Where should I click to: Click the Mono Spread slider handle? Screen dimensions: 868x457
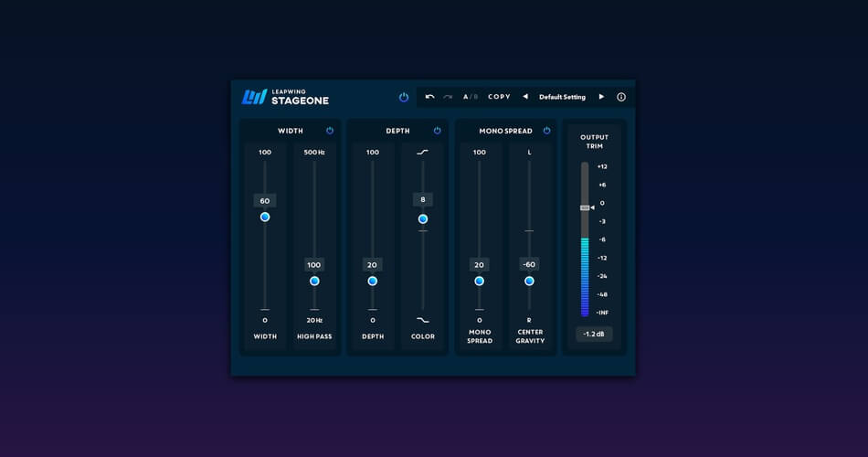[480, 281]
